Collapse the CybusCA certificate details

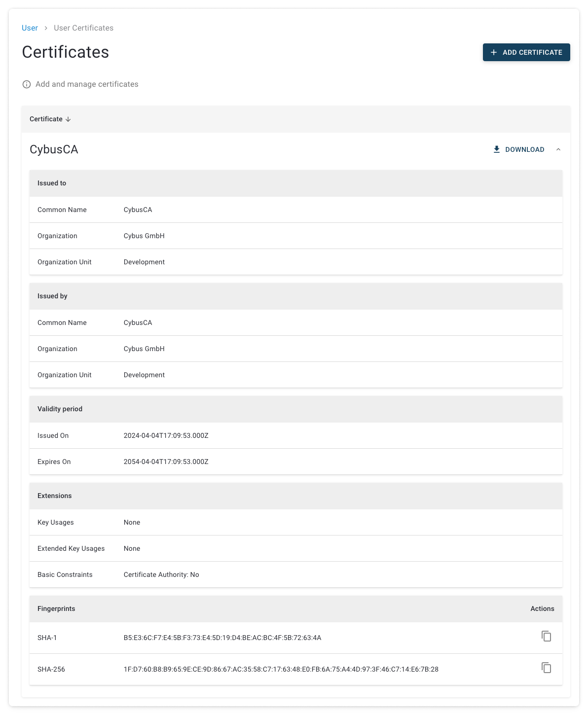tap(558, 149)
